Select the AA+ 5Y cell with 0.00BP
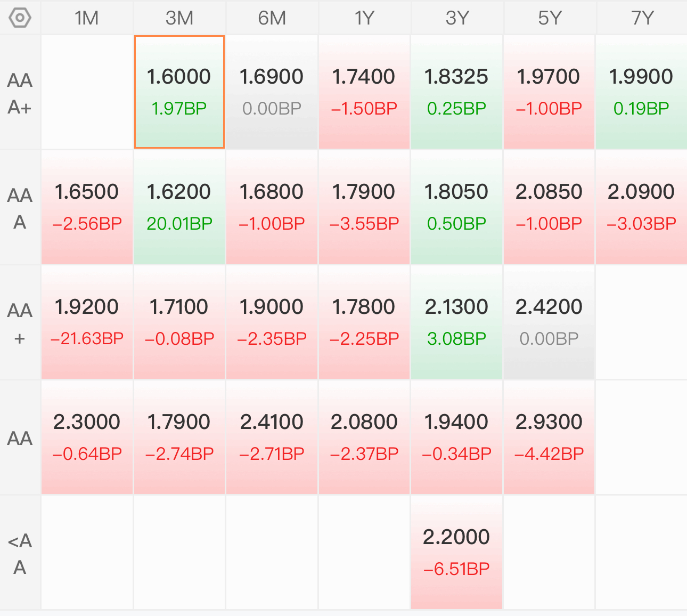This screenshot has height=616, width=687. click(x=549, y=322)
